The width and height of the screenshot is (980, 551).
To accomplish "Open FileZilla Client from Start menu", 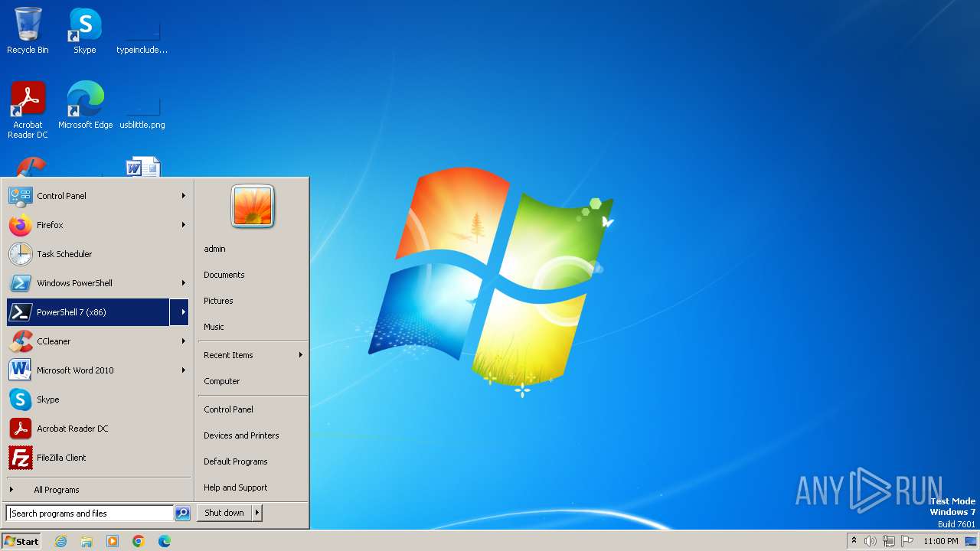I will (98, 458).
